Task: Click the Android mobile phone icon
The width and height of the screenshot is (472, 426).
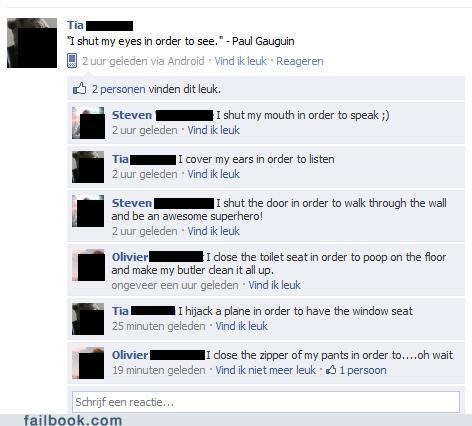Action: click(x=72, y=61)
